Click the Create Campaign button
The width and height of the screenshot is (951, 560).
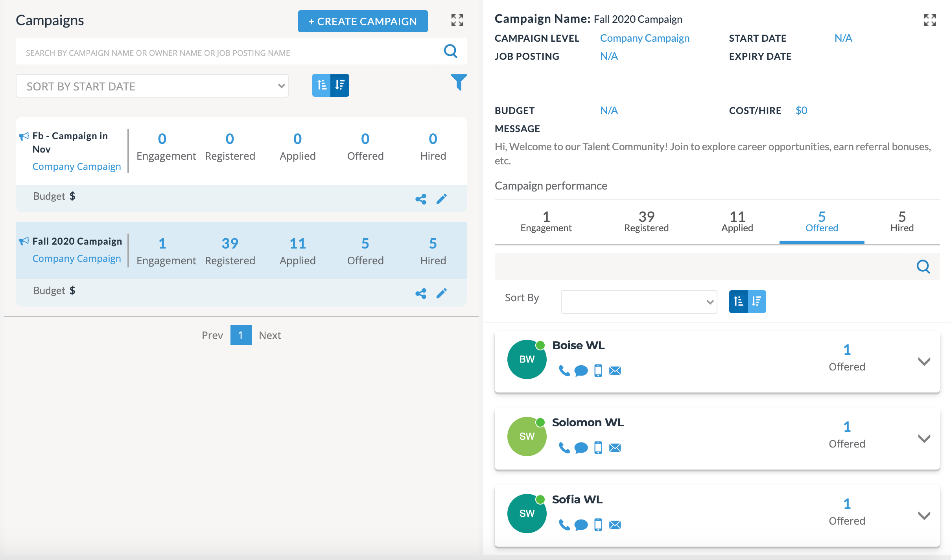pos(363,21)
